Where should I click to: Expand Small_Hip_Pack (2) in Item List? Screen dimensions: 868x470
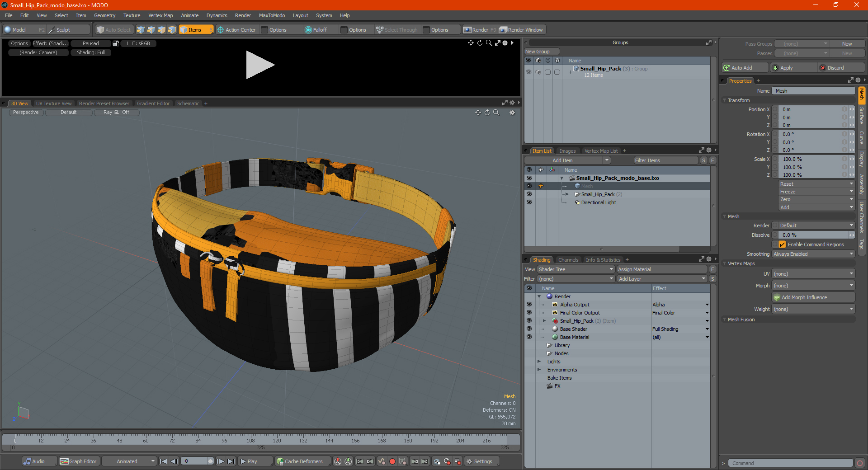[567, 194]
